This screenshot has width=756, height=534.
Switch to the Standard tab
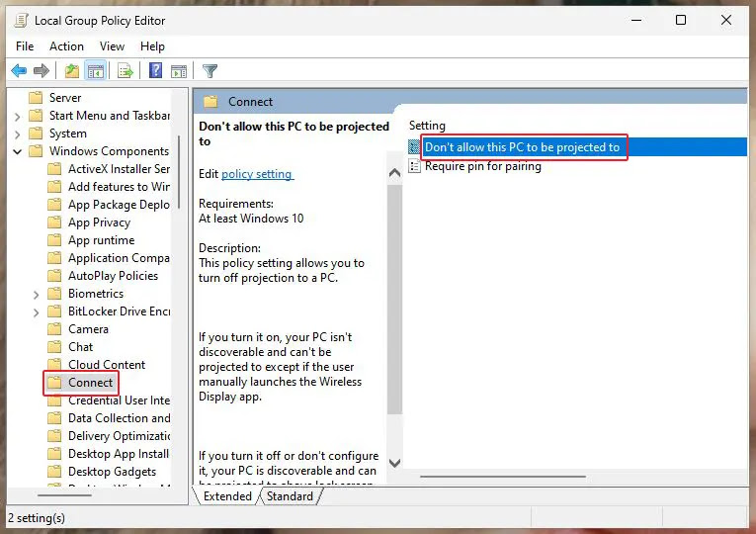coord(290,496)
